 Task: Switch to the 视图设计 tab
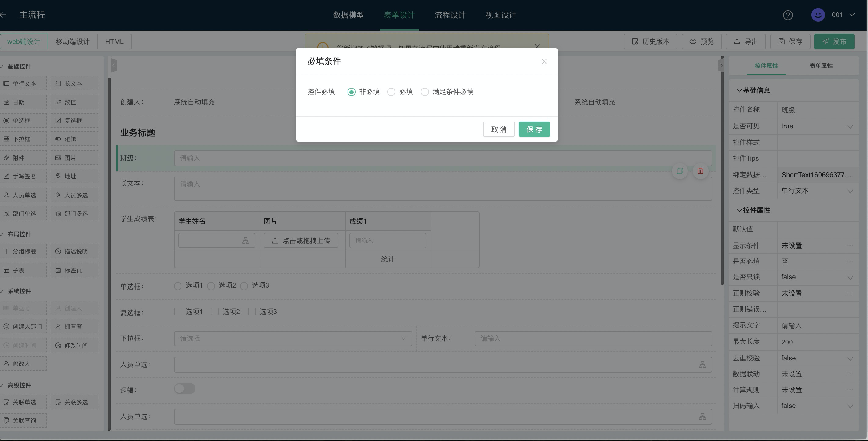coord(501,15)
